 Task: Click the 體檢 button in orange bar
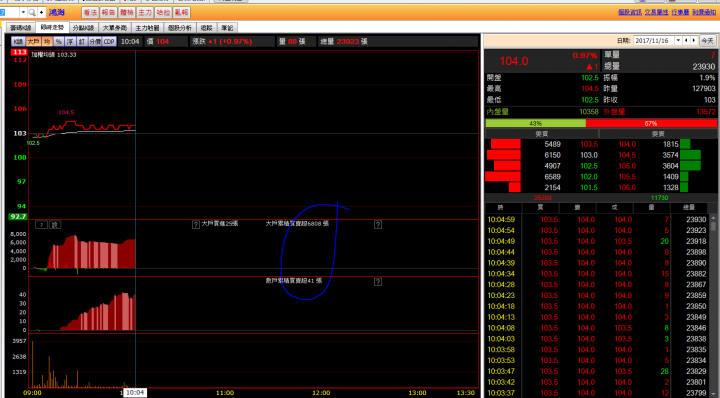(x=126, y=13)
